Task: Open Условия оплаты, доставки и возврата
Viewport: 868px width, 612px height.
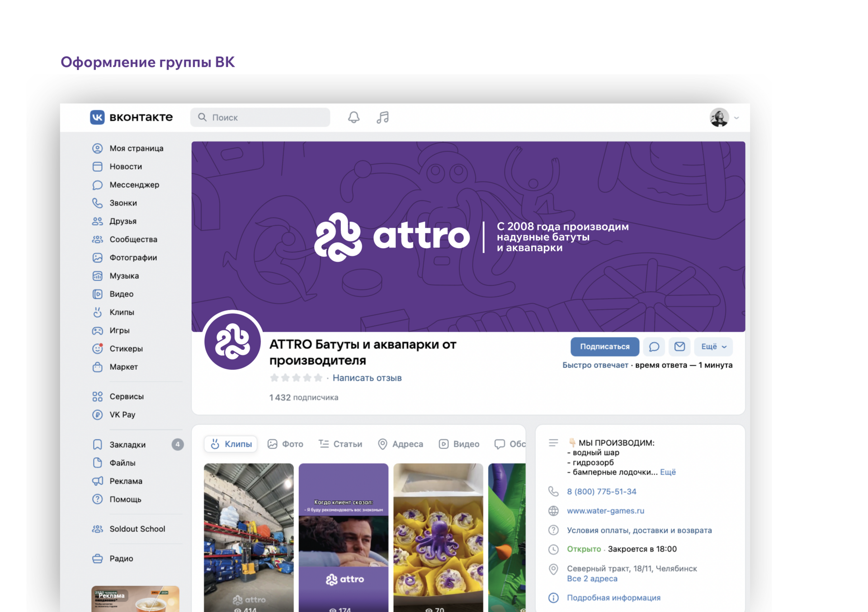Action: click(x=639, y=530)
